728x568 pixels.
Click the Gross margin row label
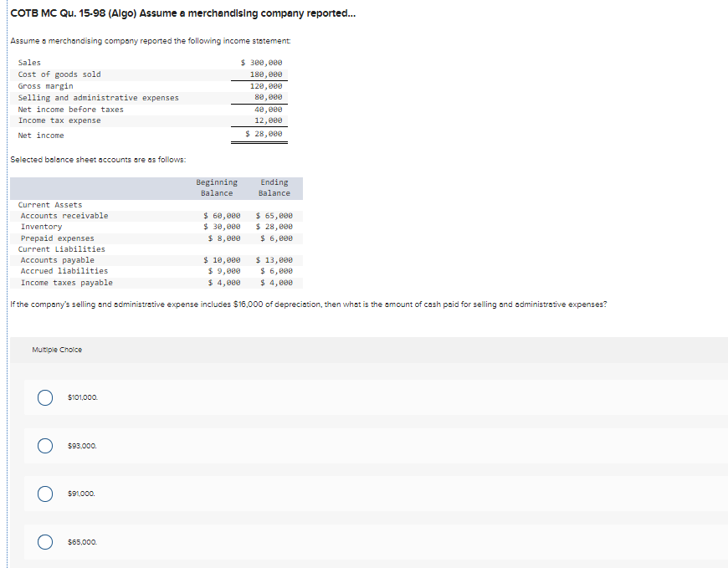click(45, 86)
